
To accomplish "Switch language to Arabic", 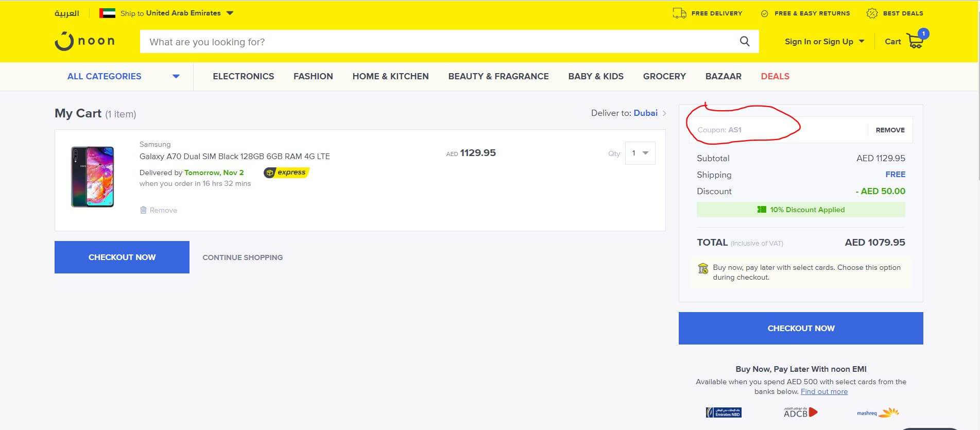I will point(66,13).
